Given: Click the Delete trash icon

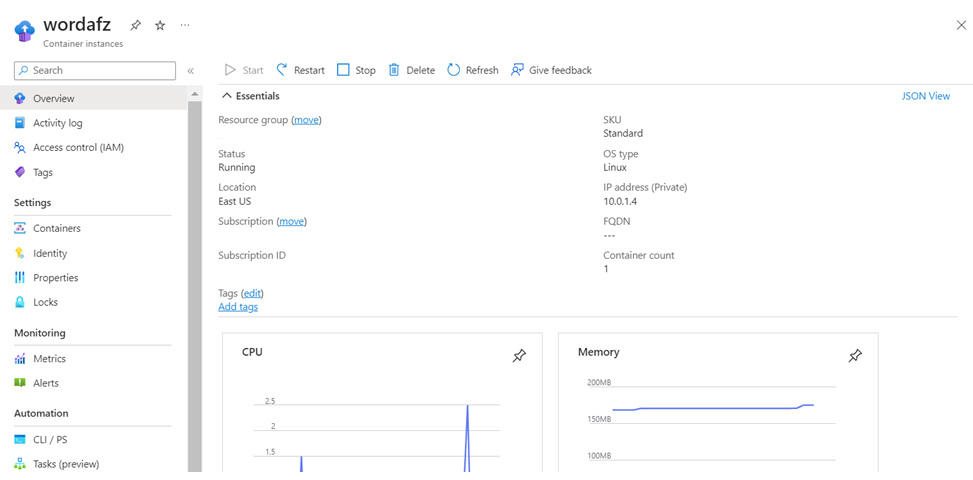Looking at the screenshot, I should point(394,70).
